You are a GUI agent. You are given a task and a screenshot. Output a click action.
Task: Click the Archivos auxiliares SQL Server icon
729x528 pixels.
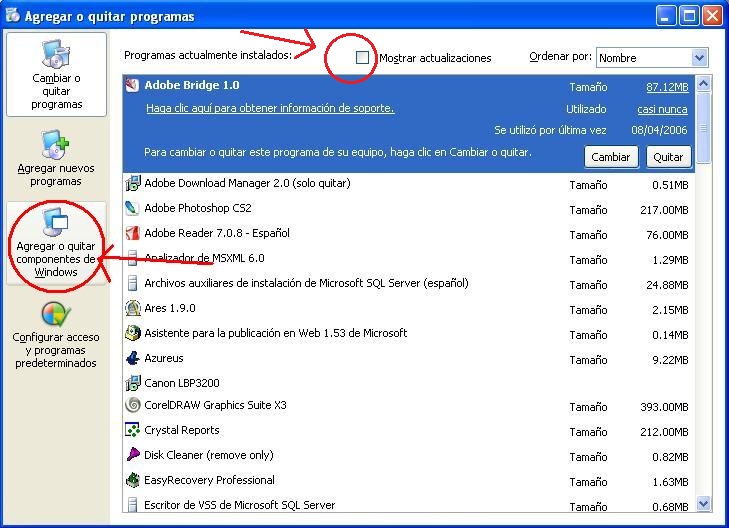(133, 283)
